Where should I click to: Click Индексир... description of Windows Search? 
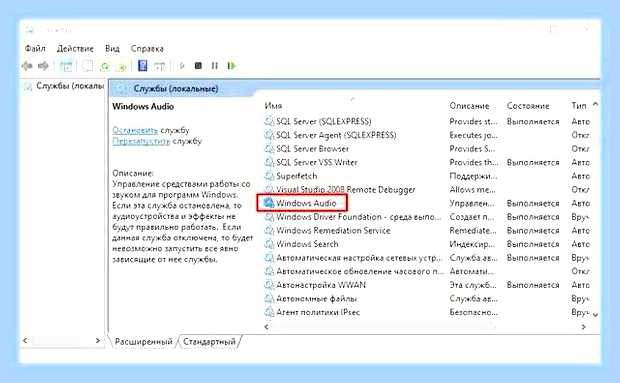(472, 244)
